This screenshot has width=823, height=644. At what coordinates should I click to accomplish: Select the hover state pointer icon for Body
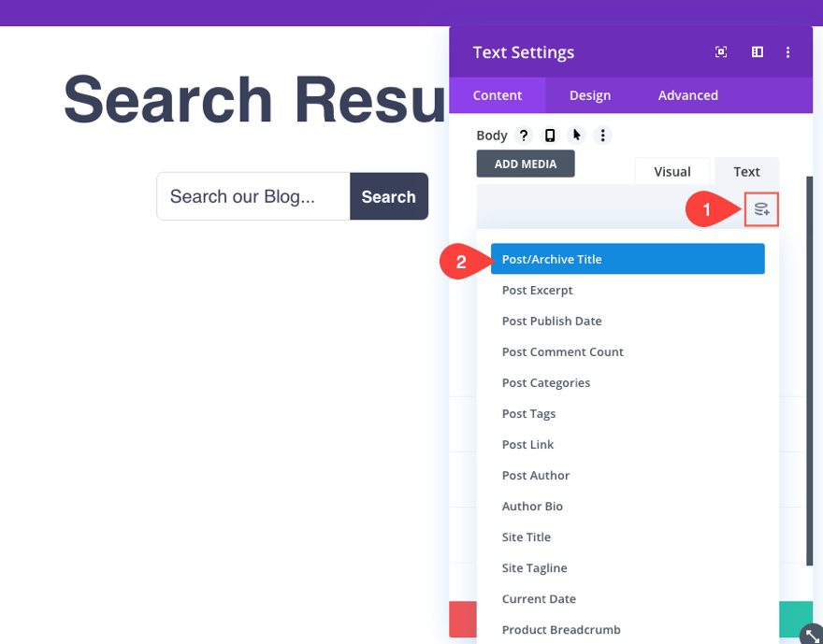(576, 135)
